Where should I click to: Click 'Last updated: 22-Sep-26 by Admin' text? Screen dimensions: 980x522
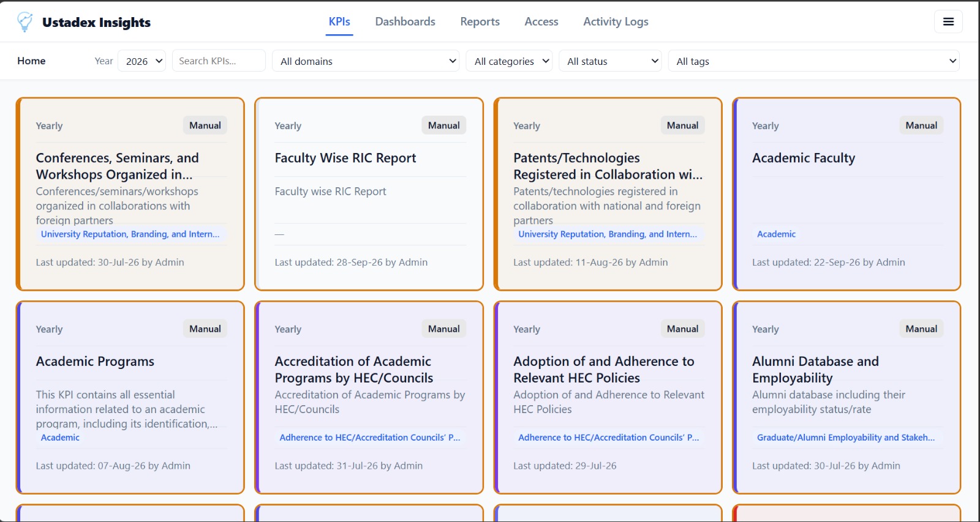[x=828, y=262]
